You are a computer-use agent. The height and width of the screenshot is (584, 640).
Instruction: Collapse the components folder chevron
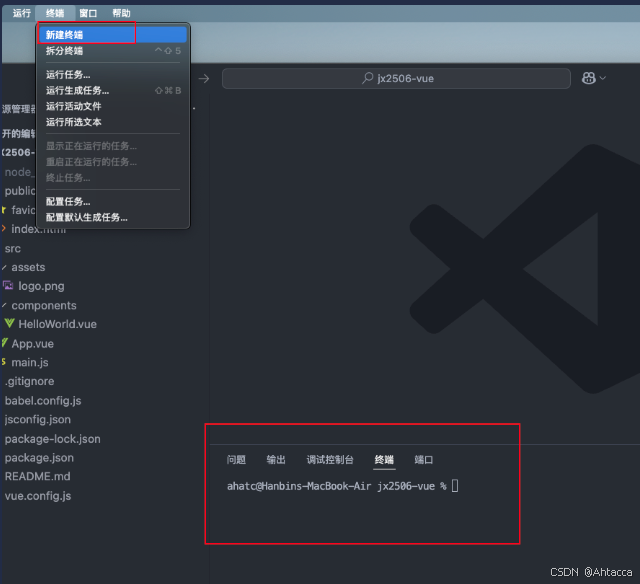(x=4, y=306)
